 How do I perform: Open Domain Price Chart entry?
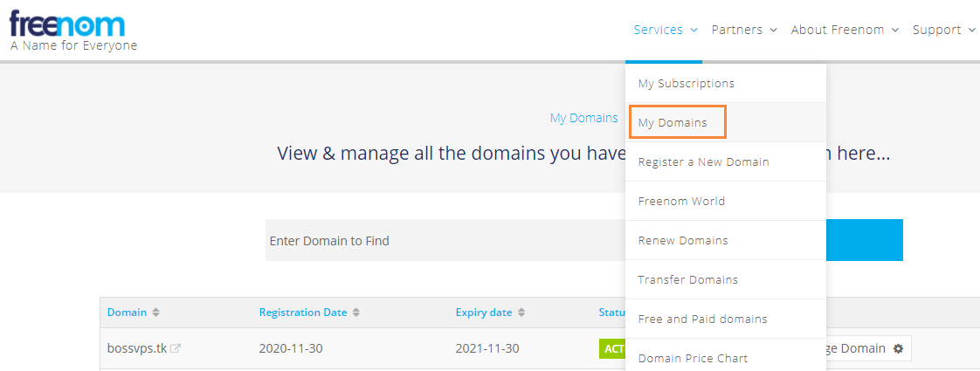click(x=694, y=358)
